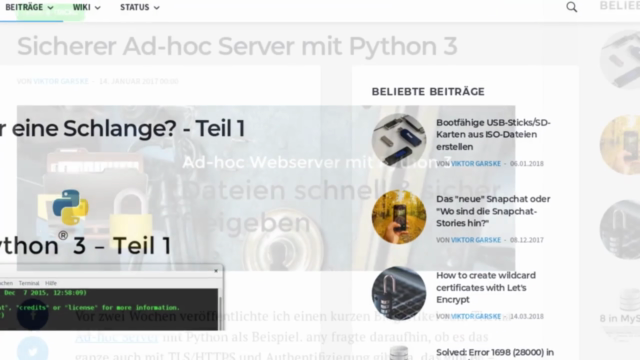The width and height of the screenshot is (640, 360).
Task: Expand the Beiträge dropdown chevron
Action: pyautogui.click(x=50, y=8)
